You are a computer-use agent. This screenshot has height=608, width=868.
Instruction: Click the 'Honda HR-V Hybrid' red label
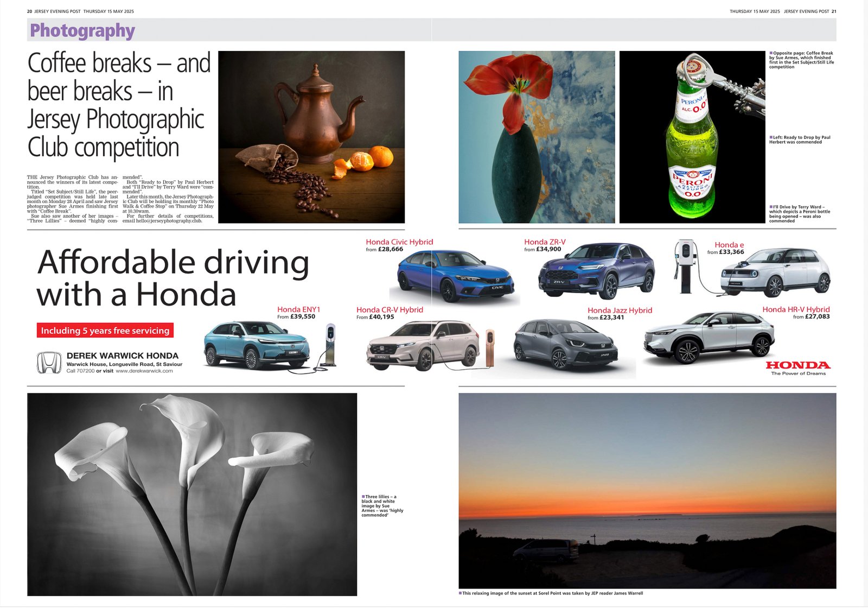point(796,309)
